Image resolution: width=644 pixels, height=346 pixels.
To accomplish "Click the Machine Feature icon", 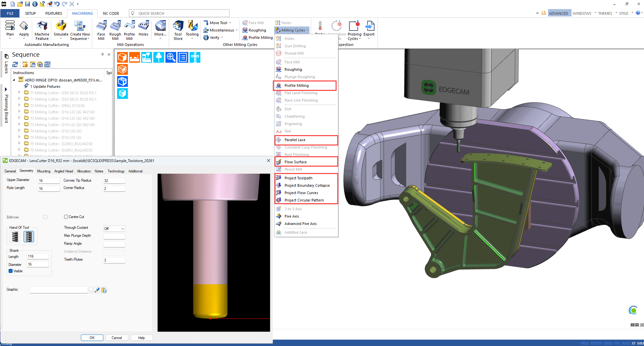I will pos(42,26).
